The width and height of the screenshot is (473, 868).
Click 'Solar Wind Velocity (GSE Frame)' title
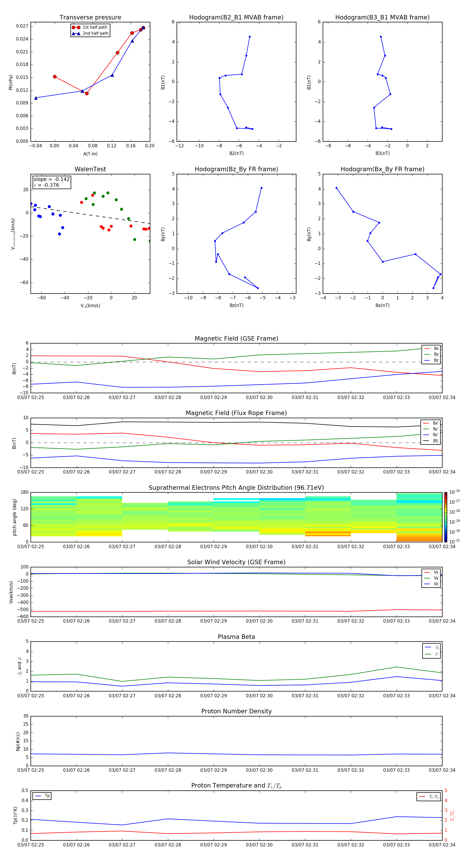(236, 562)
